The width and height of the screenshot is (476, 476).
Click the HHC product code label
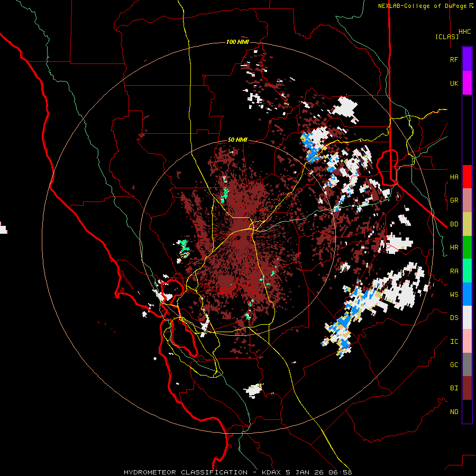464,32
